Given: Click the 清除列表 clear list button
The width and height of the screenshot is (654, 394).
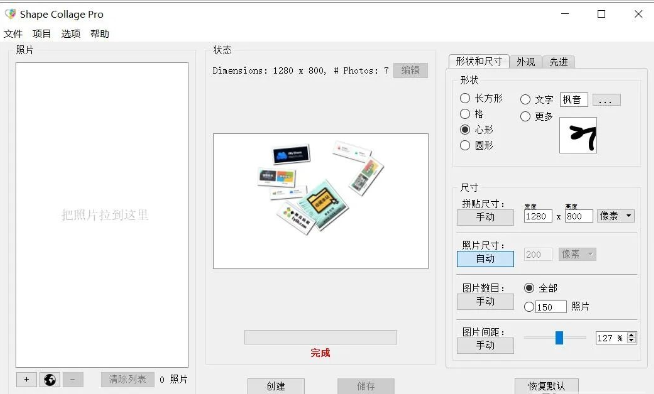Looking at the screenshot, I should click(128, 379).
